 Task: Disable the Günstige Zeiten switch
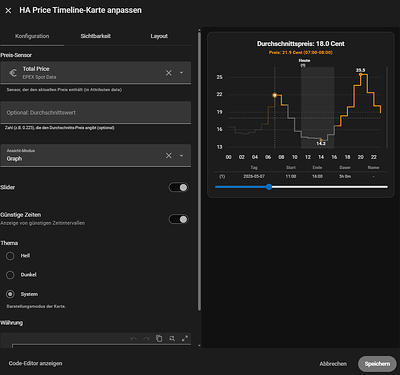click(x=179, y=219)
